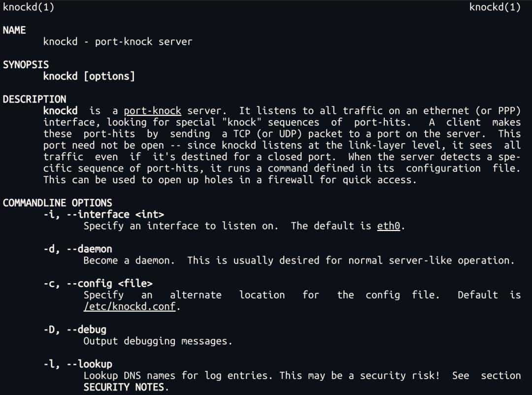Click the underlined port-knock word in the description

[152, 111]
